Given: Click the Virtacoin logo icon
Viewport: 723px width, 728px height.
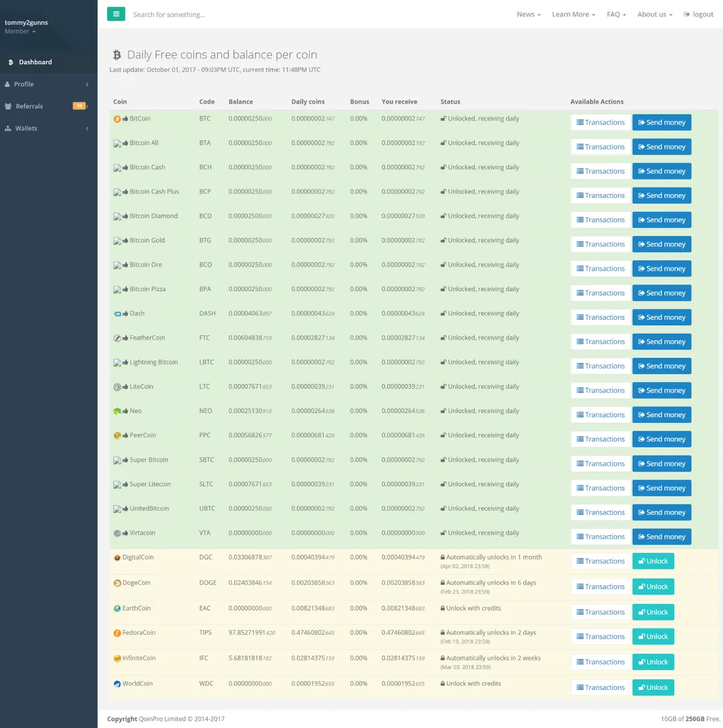Looking at the screenshot, I should (x=117, y=533).
